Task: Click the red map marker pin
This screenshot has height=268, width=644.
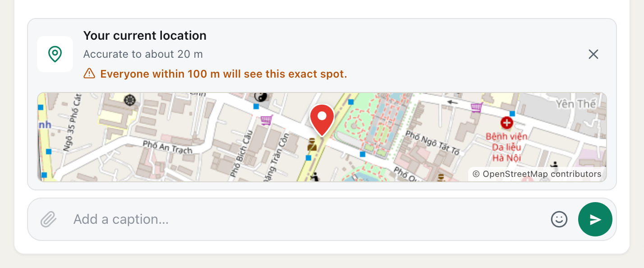Action: coord(322,120)
